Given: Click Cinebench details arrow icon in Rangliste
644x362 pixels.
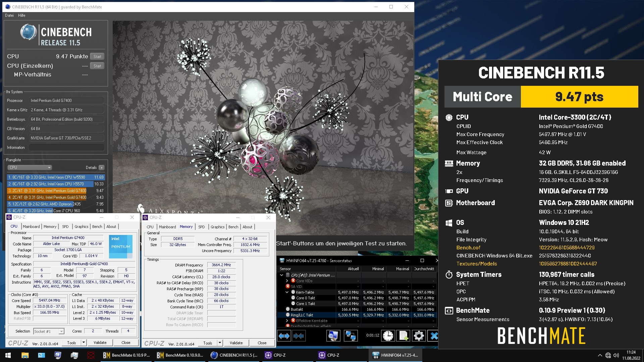Looking at the screenshot, I should click(102, 168).
